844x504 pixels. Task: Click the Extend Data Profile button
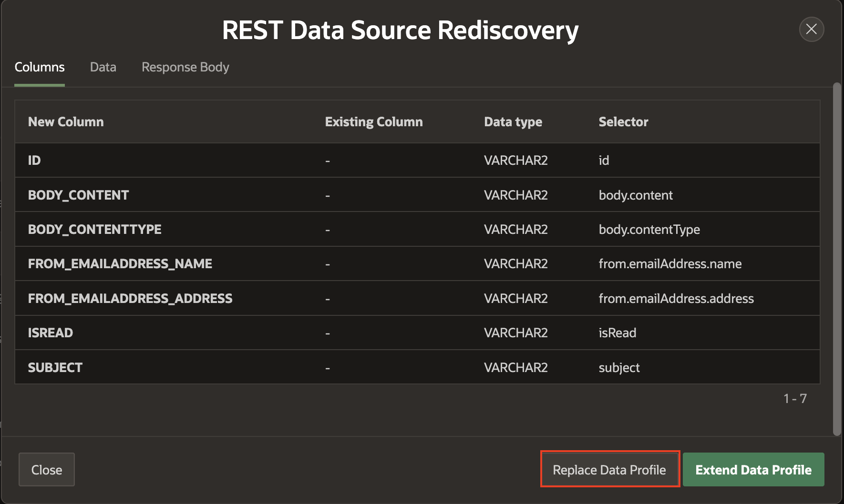(x=753, y=470)
